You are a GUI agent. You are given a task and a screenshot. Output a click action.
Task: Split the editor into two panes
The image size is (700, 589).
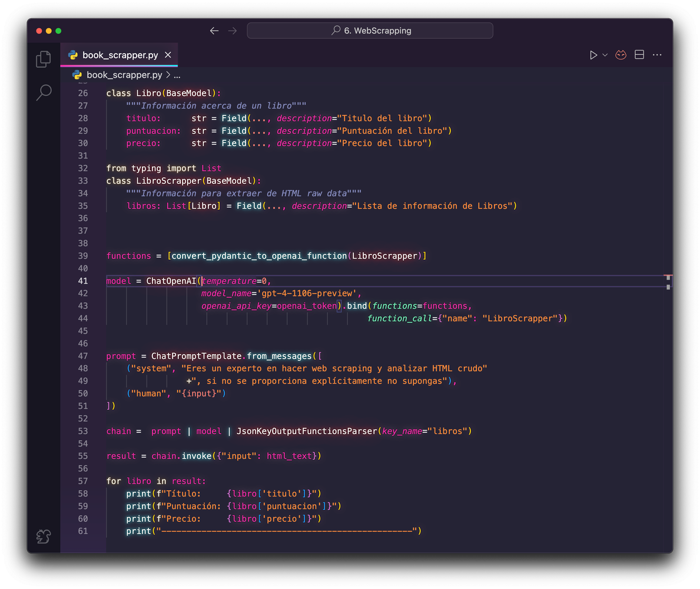[x=639, y=54]
